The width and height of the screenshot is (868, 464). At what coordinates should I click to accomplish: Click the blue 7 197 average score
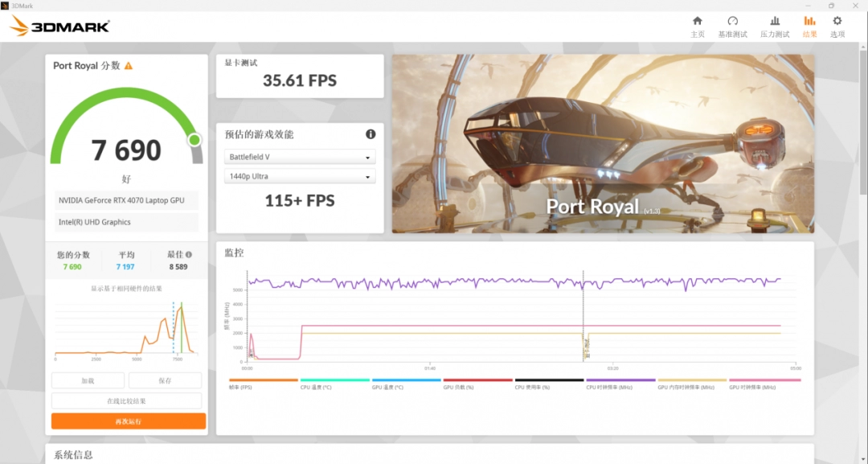pyautogui.click(x=125, y=267)
